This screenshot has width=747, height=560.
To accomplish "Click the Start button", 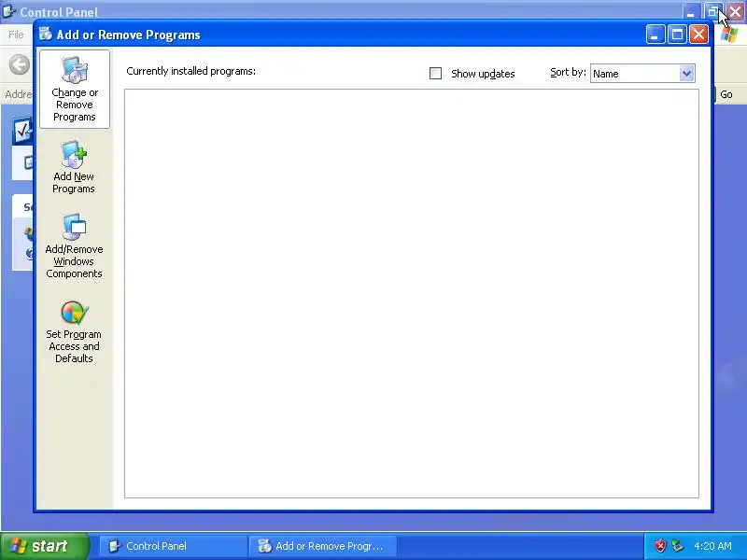I will click(45, 546).
